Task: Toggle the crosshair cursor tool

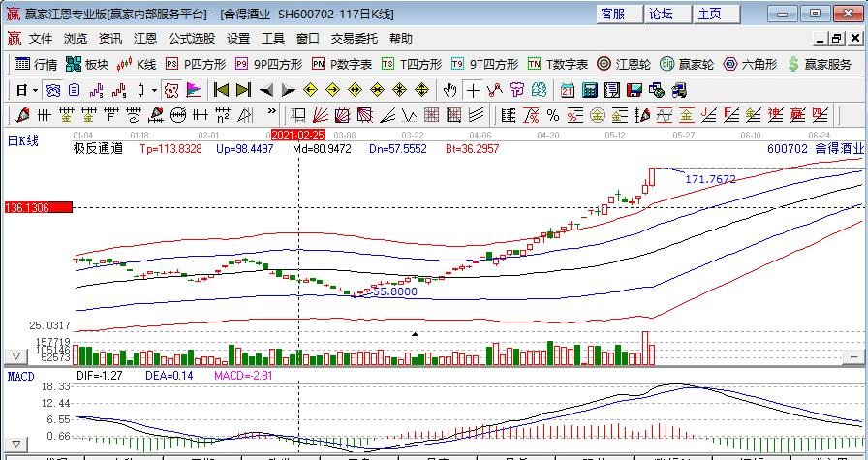Action: (x=473, y=90)
